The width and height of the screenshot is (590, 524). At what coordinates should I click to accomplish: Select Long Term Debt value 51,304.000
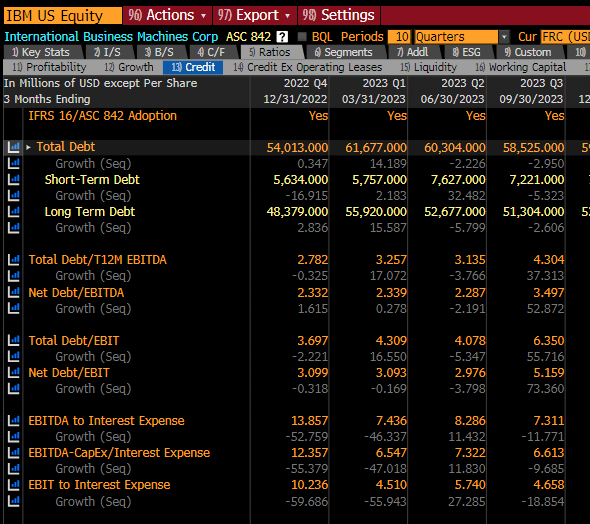coord(533,212)
